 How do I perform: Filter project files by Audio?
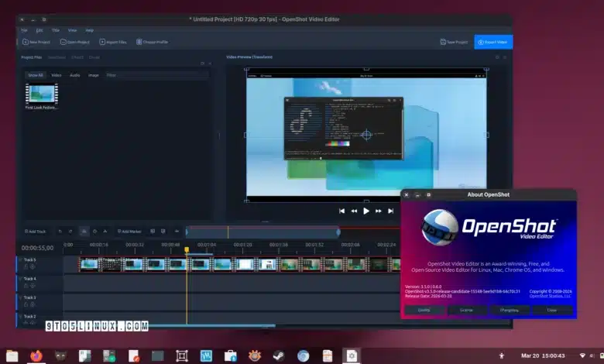coord(75,75)
